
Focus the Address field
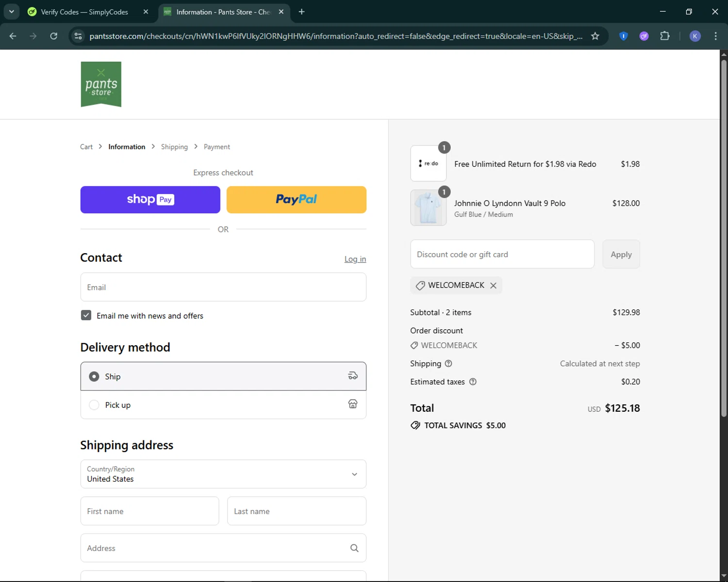point(223,548)
